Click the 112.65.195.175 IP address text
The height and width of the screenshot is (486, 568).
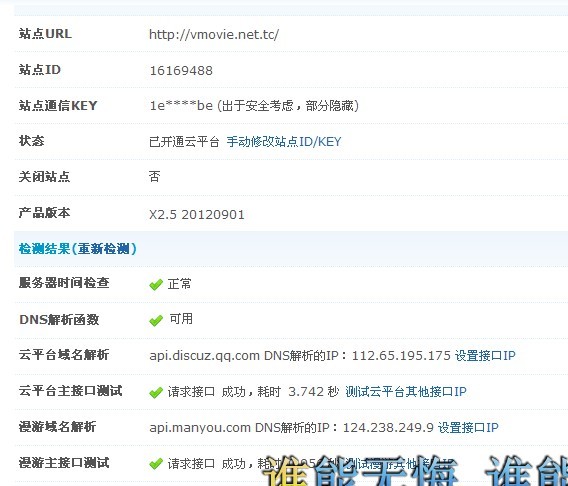point(401,356)
